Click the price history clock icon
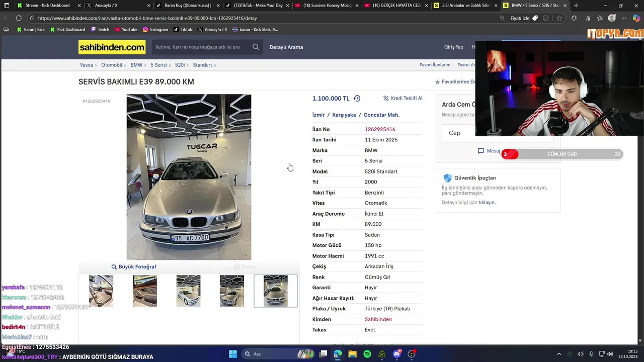Screen dimensions: 644x362 (357, 99)
